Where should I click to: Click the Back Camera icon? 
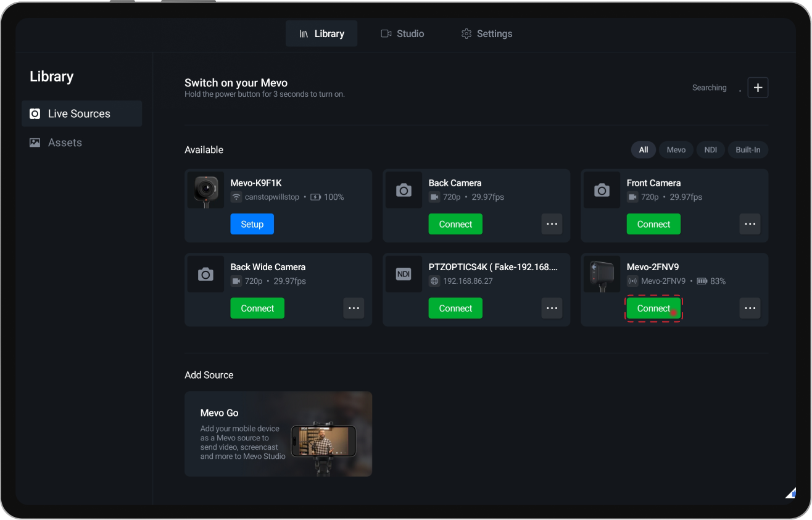point(404,190)
